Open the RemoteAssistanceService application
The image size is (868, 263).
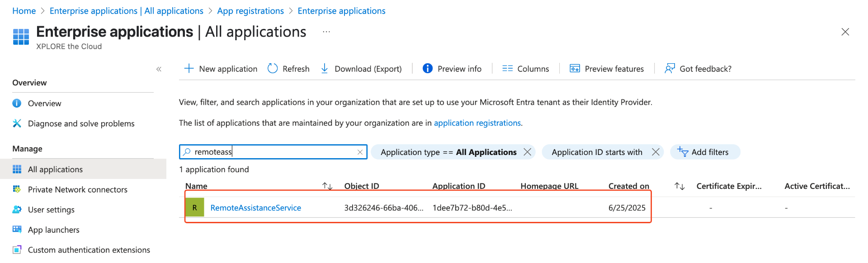(255, 208)
